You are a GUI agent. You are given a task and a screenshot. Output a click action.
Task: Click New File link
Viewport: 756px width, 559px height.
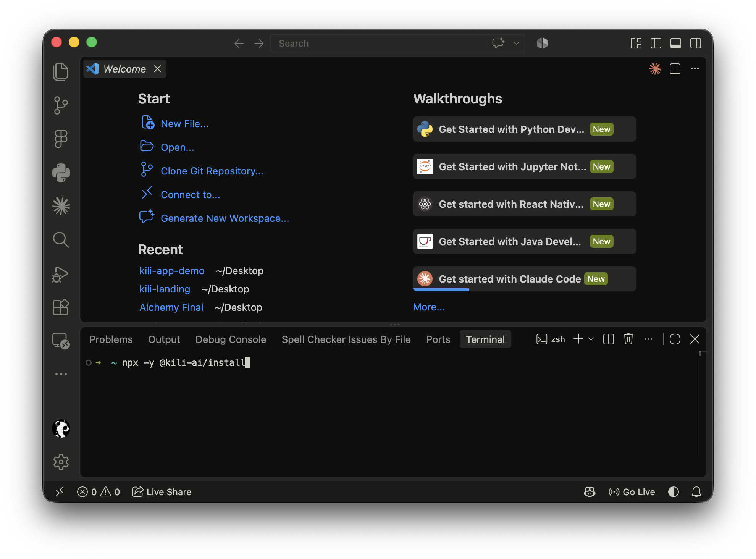click(184, 124)
